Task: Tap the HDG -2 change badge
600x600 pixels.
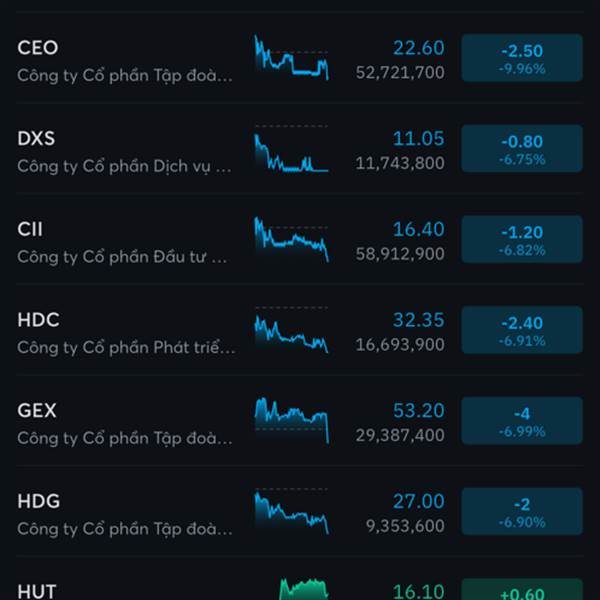Action: tap(522, 511)
